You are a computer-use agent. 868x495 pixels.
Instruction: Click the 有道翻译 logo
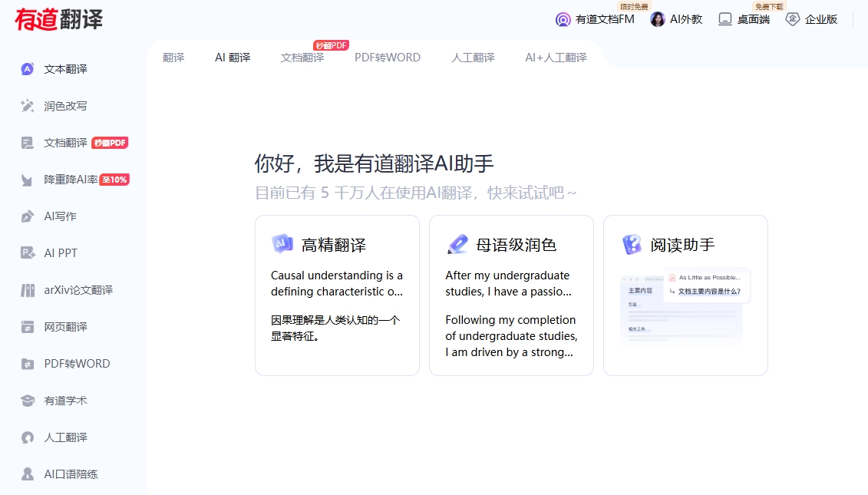(x=59, y=19)
